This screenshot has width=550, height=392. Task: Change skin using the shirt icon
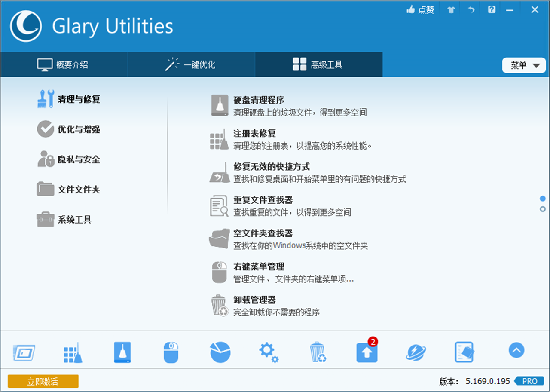pos(450,9)
